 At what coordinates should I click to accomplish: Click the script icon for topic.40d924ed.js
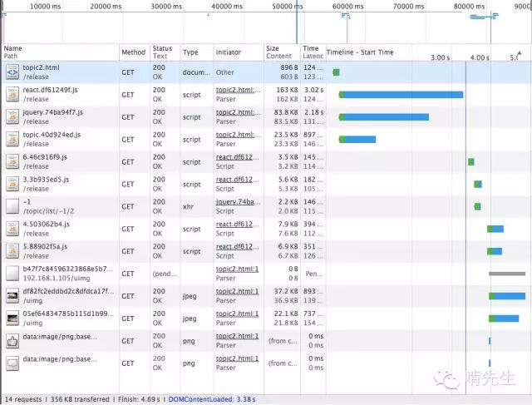point(12,139)
